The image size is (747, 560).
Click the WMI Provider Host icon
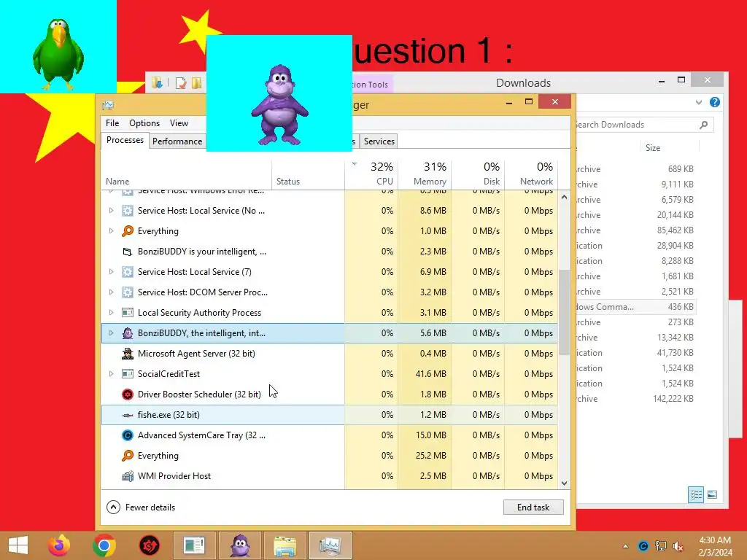(127, 475)
